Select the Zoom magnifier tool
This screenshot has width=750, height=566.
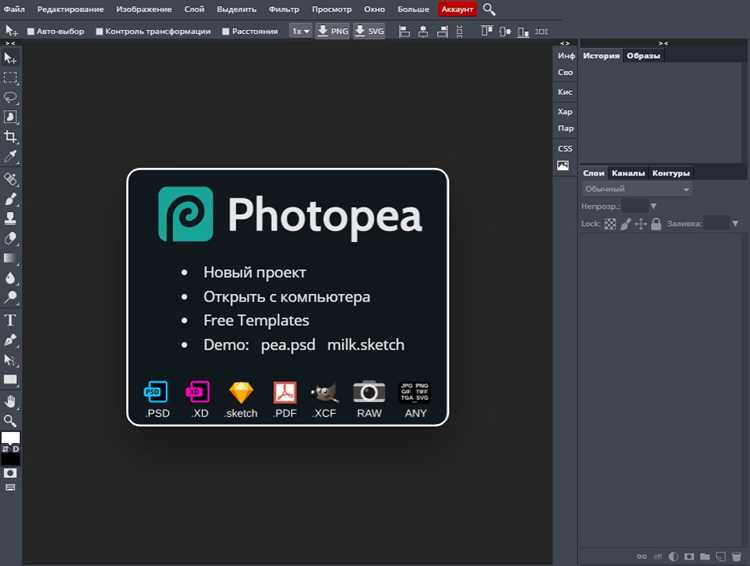10,421
